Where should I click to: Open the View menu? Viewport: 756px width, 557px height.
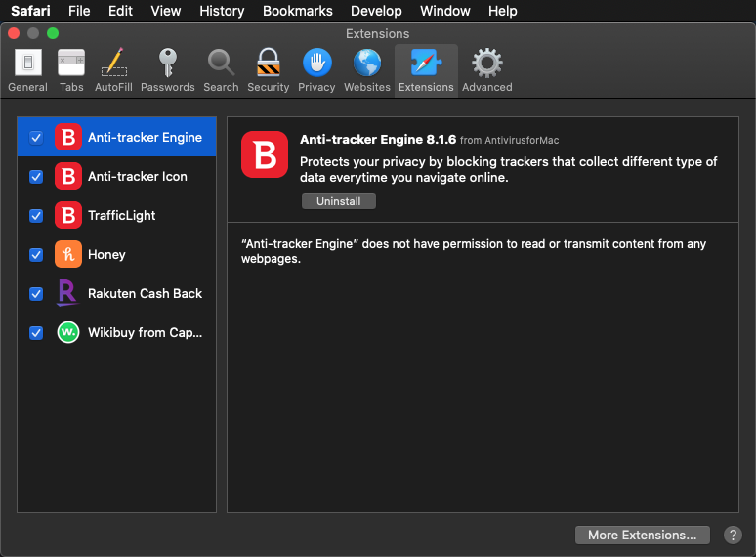165,11
